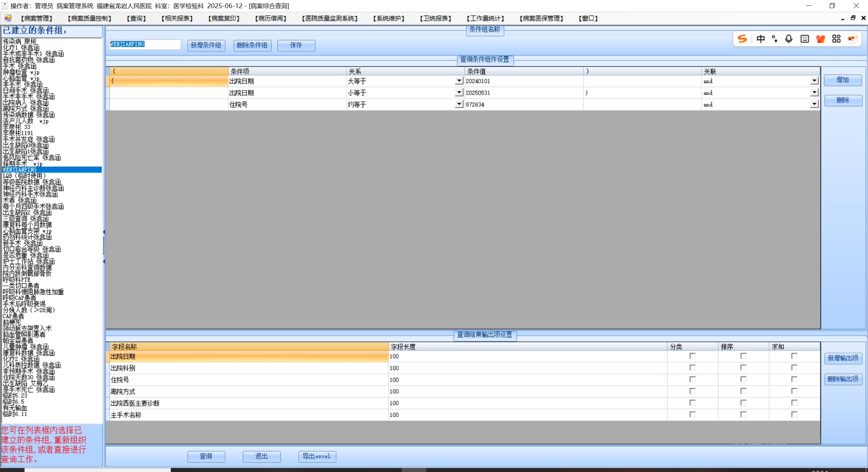The width and height of the screenshot is (868, 472).
Task: Click the Sogou input method logo
Action: coord(742,39)
